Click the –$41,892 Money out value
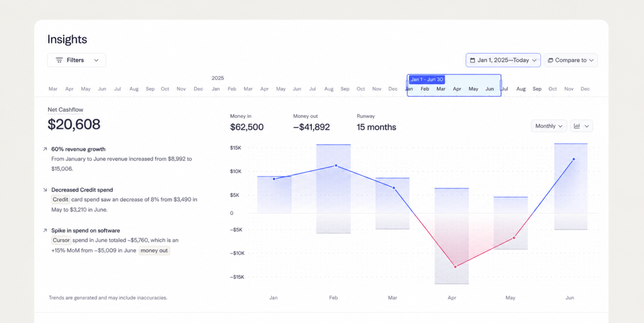This screenshot has width=644, height=323. tap(312, 127)
